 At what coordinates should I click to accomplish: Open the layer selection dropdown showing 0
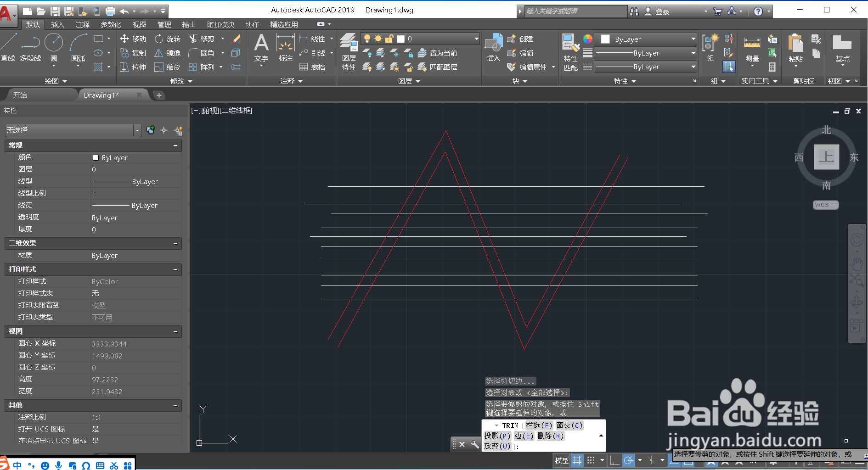coord(420,39)
